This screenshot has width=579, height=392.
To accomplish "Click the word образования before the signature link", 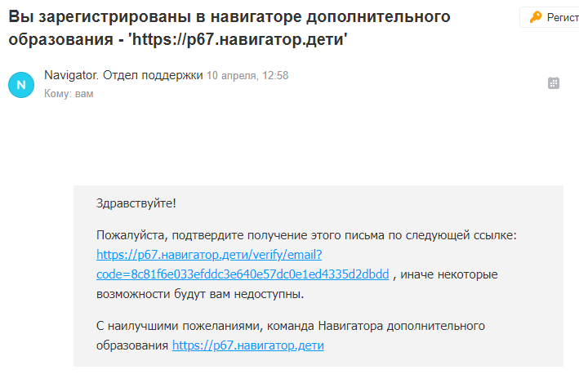I will click(132, 346).
